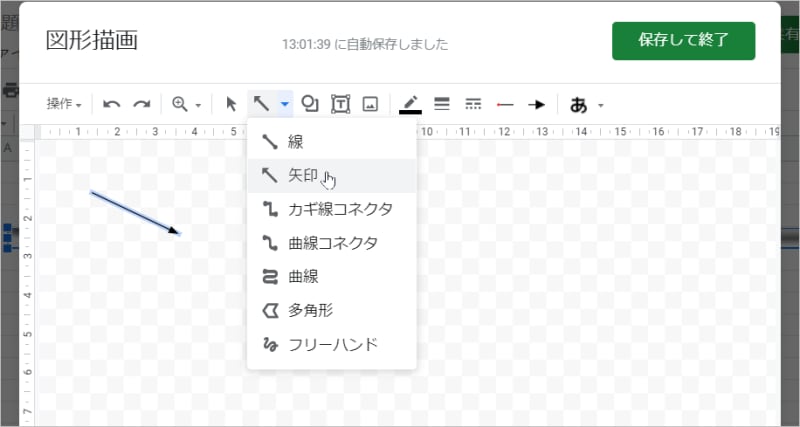Open the line dash style options
The image size is (800, 427).
coord(473,105)
